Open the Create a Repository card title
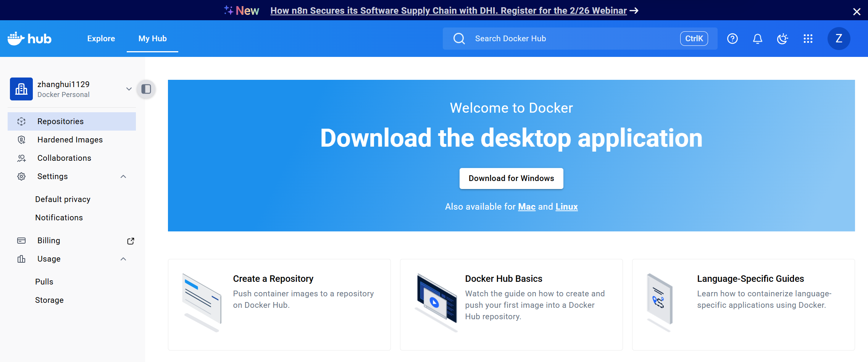The width and height of the screenshot is (868, 362). coord(273,279)
